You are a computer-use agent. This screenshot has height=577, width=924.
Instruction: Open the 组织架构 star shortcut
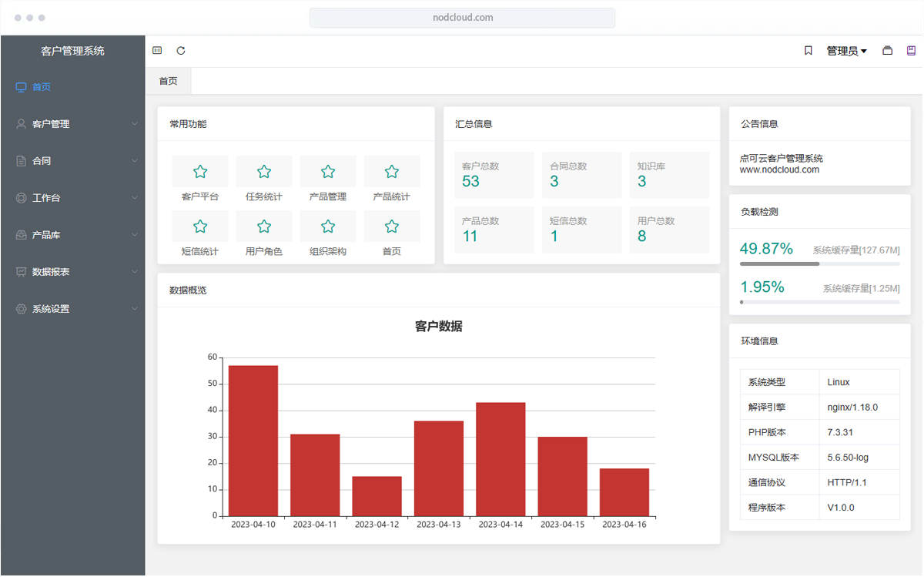(x=328, y=226)
